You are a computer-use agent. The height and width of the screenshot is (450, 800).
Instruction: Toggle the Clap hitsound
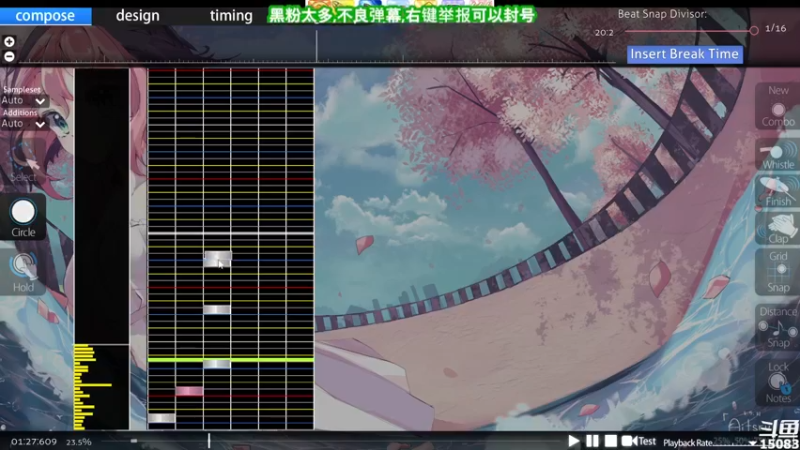(x=778, y=228)
